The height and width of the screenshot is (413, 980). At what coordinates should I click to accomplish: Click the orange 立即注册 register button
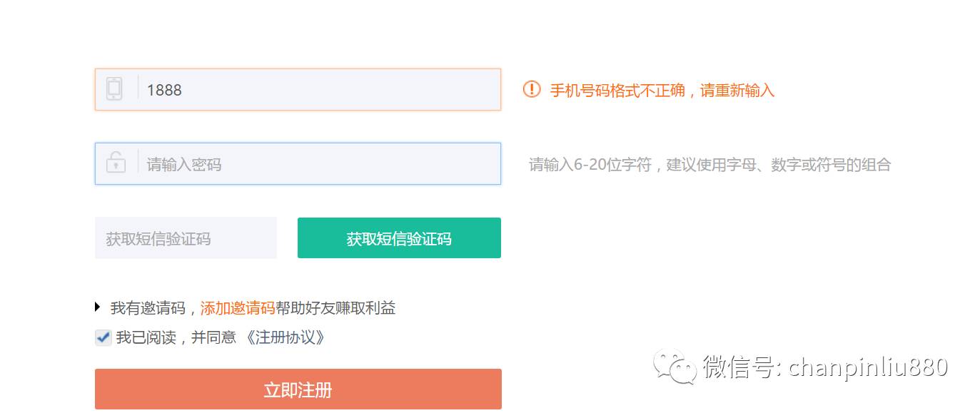pos(298,389)
